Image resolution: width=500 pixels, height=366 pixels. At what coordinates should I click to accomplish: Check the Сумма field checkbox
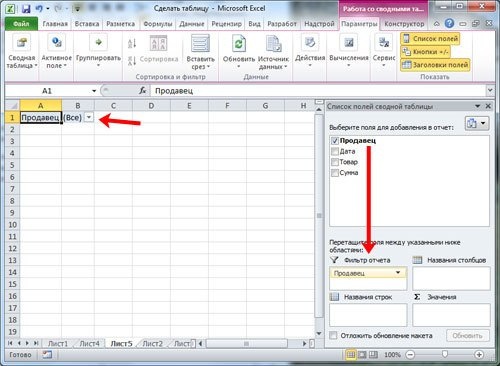[335, 173]
